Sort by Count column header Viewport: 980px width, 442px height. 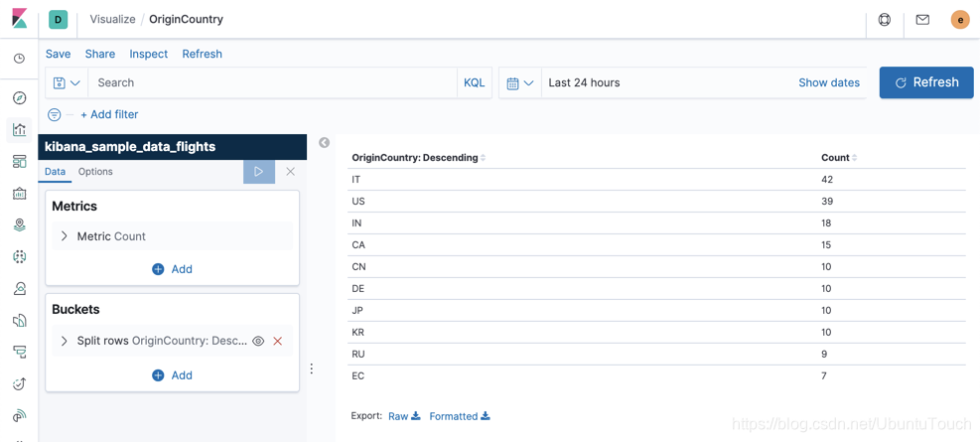point(839,158)
